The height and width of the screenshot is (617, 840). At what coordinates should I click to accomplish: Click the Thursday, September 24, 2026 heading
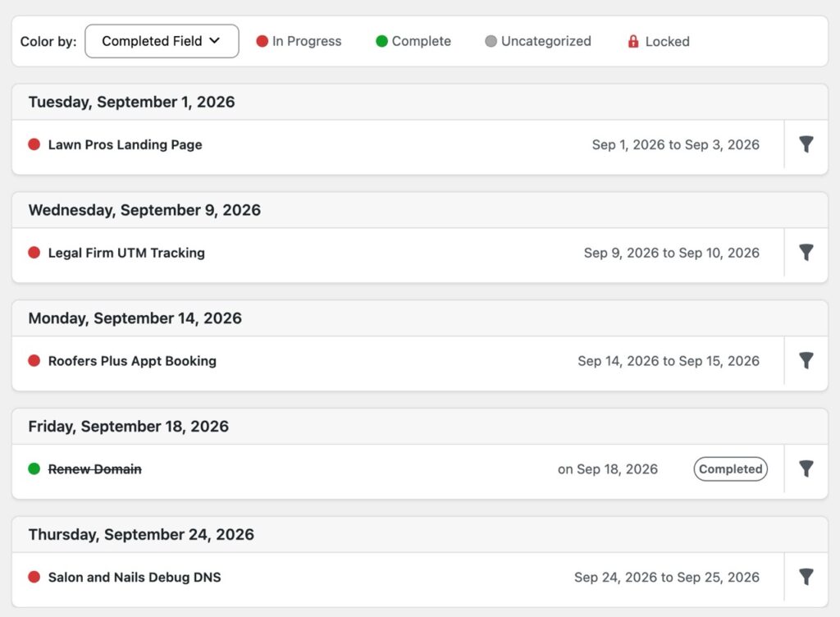pos(141,534)
